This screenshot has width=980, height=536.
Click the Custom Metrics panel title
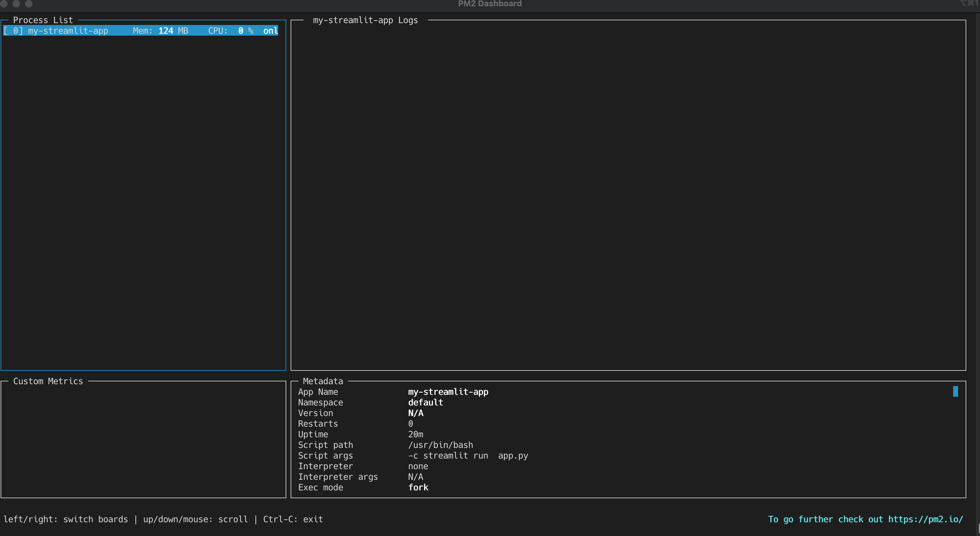(48, 381)
